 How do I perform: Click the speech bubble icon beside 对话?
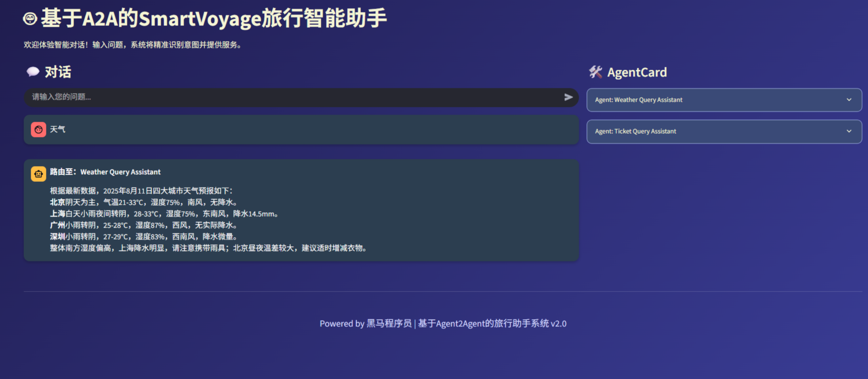tap(33, 72)
